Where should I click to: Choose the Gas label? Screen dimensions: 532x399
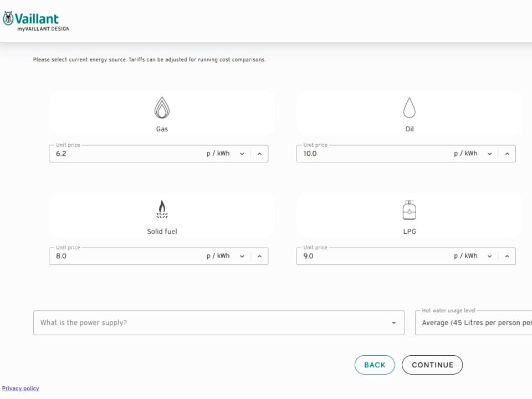coord(162,129)
